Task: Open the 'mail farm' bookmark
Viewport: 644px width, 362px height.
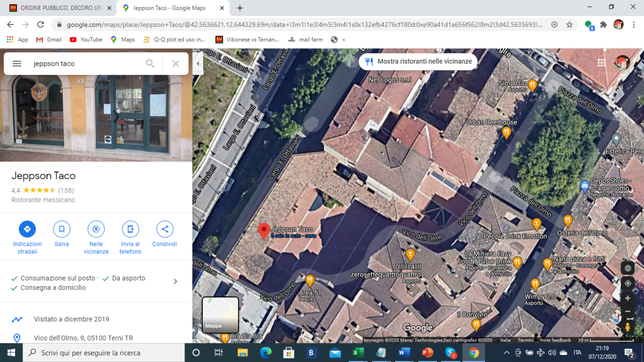Action: (x=305, y=40)
